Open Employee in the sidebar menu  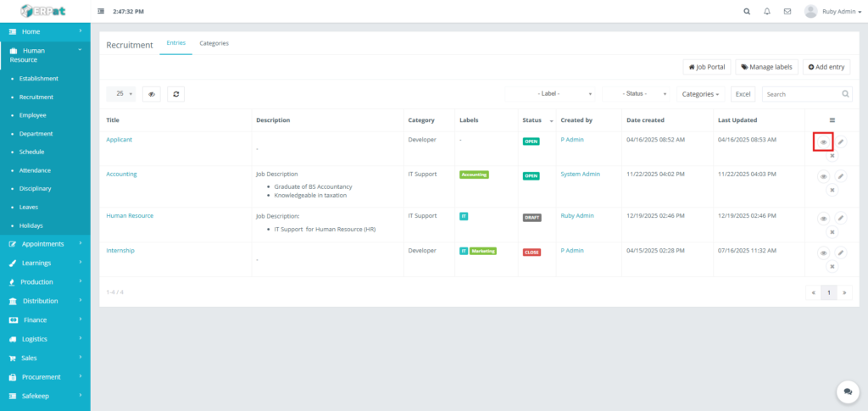tap(33, 115)
